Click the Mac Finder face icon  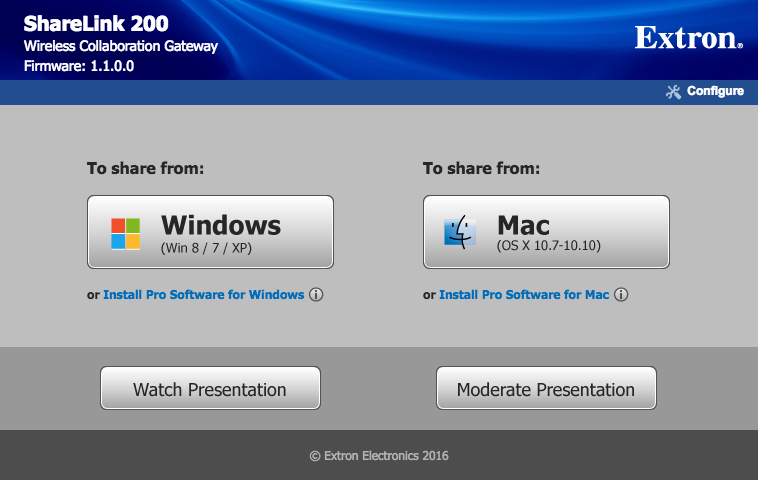coord(460,232)
